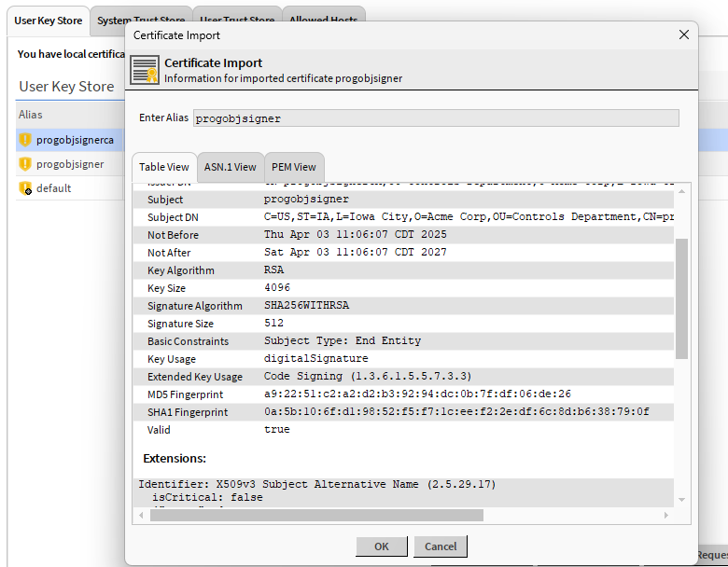The image size is (728, 567).
Task: Select the default alias entry
Action: [53, 188]
